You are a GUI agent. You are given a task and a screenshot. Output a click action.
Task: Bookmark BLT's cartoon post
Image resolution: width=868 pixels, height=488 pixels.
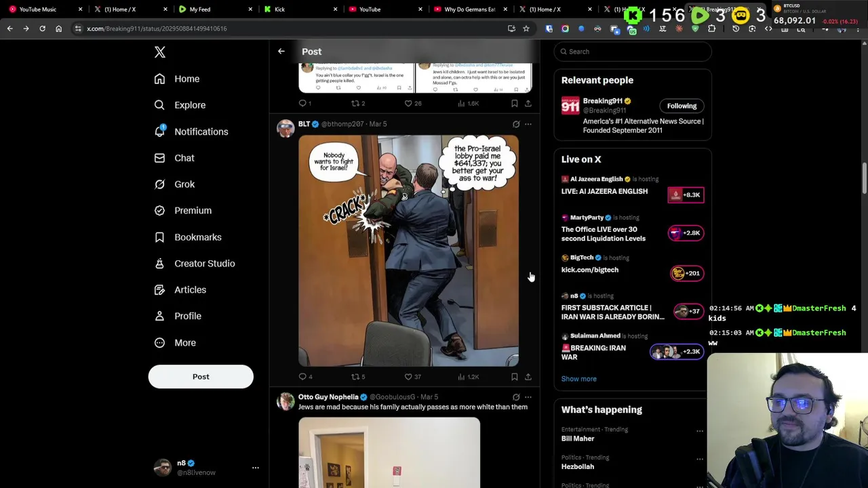(x=515, y=377)
